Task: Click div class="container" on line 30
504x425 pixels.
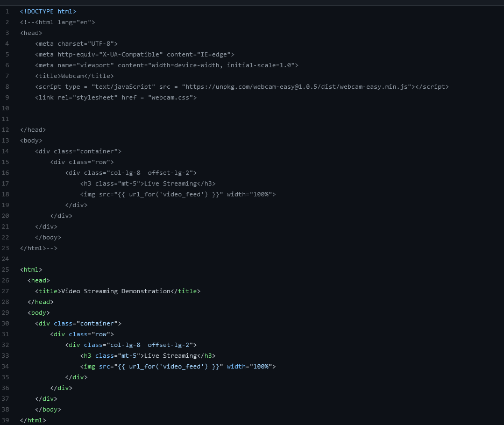Action: pyautogui.click(x=78, y=323)
